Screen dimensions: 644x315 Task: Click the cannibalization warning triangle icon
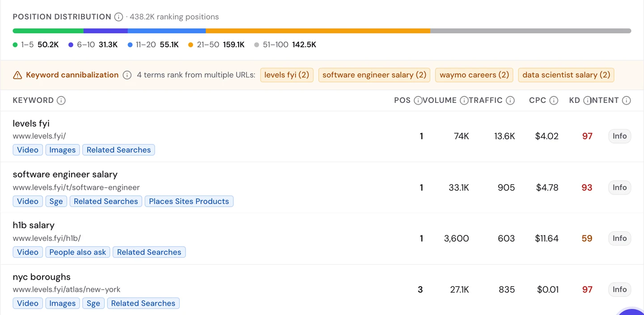(x=17, y=75)
